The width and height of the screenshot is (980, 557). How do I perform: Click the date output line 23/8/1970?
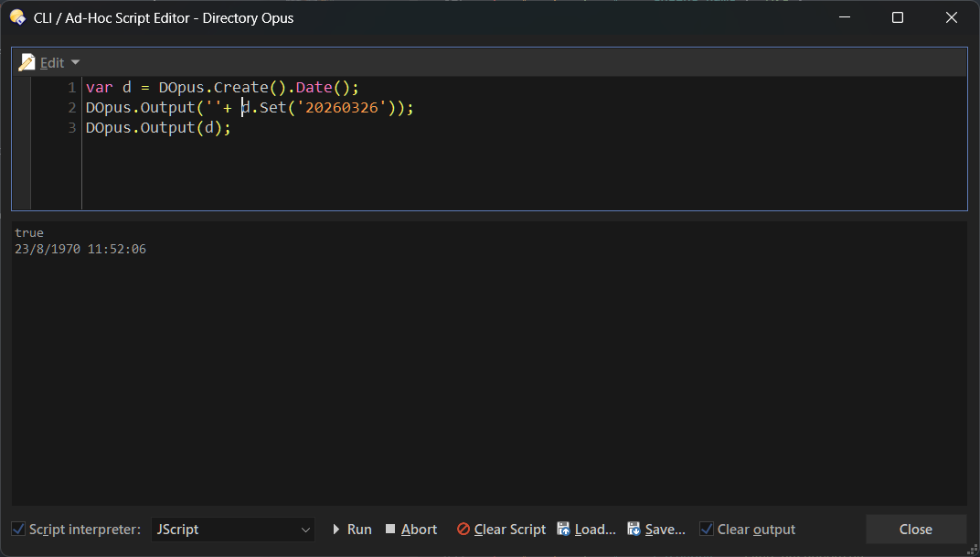[80, 249]
